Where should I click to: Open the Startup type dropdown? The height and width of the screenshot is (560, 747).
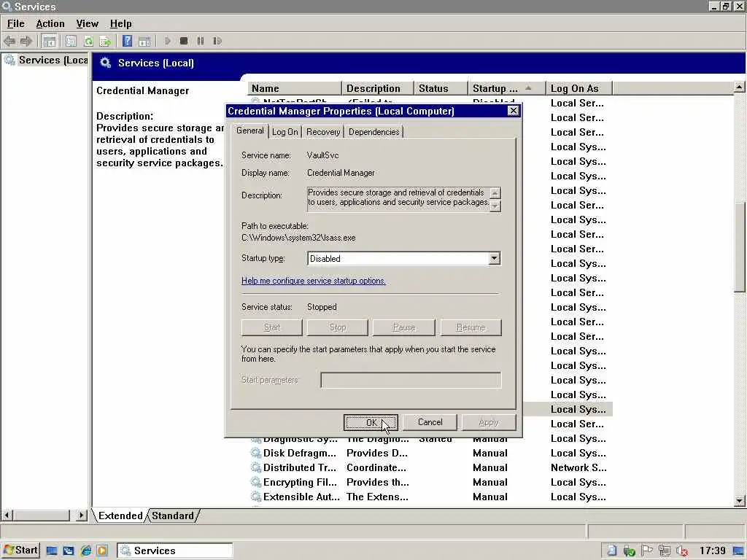pyautogui.click(x=494, y=259)
